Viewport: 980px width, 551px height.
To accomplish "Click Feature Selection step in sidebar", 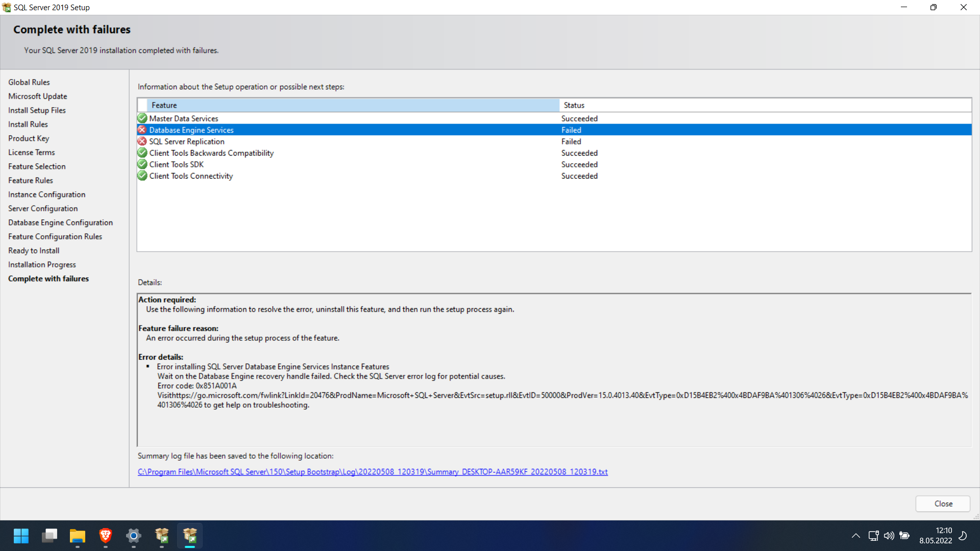I will tap(37, 166).
